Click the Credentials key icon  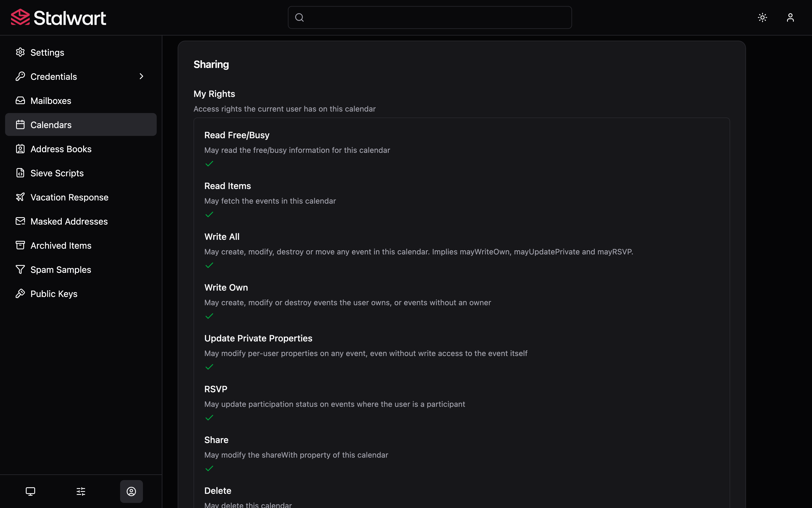click(20, 76)
